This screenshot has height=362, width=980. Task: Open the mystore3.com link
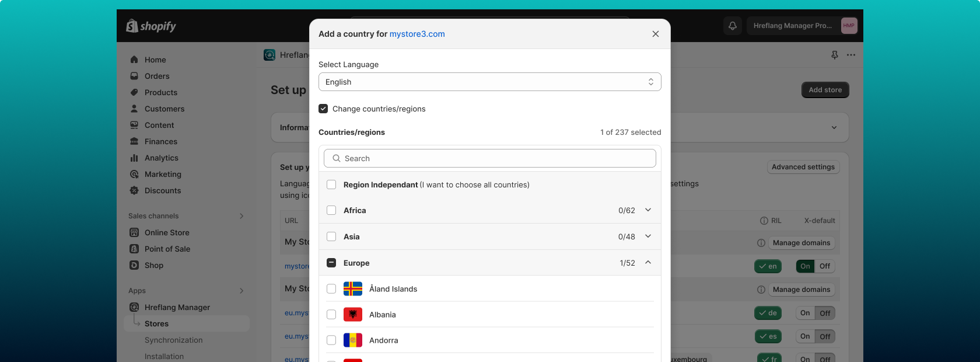point(416,34)
